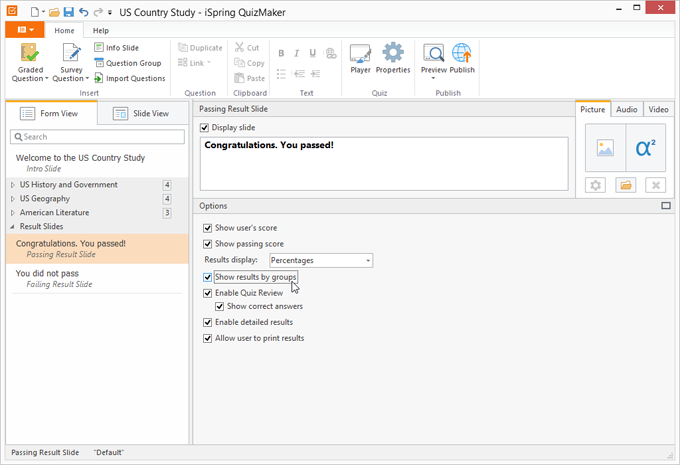The width and height of the screenshot is (680, 465).
Task: Toggle Show passing score checkbox
Action: click(x=207, y=244)
